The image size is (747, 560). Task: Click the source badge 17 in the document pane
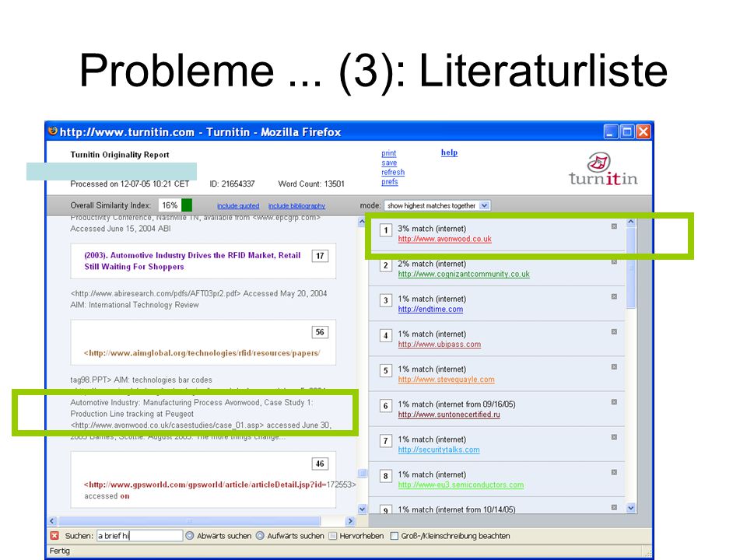point(320,256)
